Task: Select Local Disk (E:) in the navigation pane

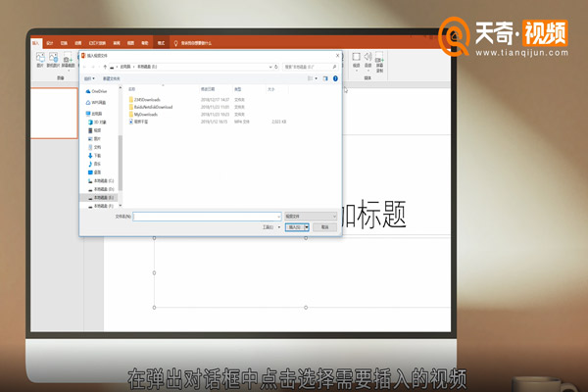Action: [x=101, y=197]
